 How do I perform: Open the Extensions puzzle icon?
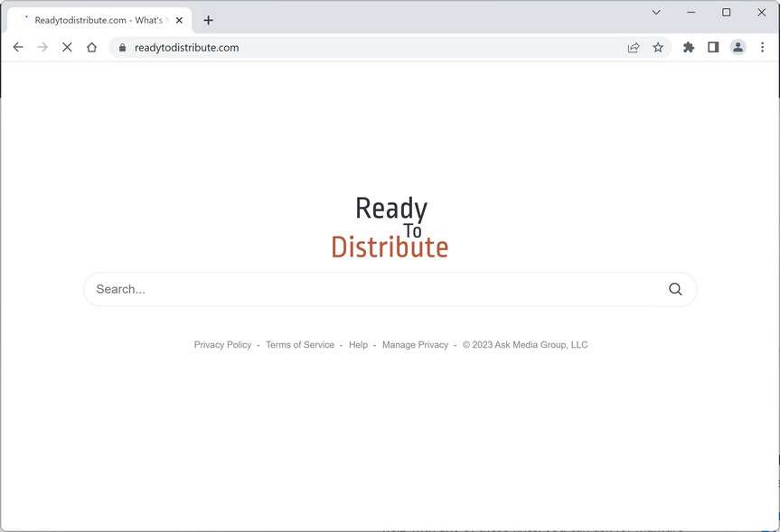pyautogui.click(x=689, y=47)
